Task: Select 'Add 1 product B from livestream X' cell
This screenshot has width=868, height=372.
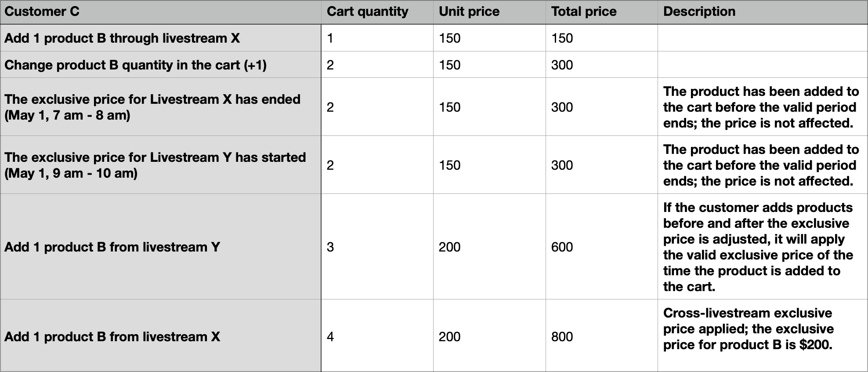Action: click(x=161, y=336)
